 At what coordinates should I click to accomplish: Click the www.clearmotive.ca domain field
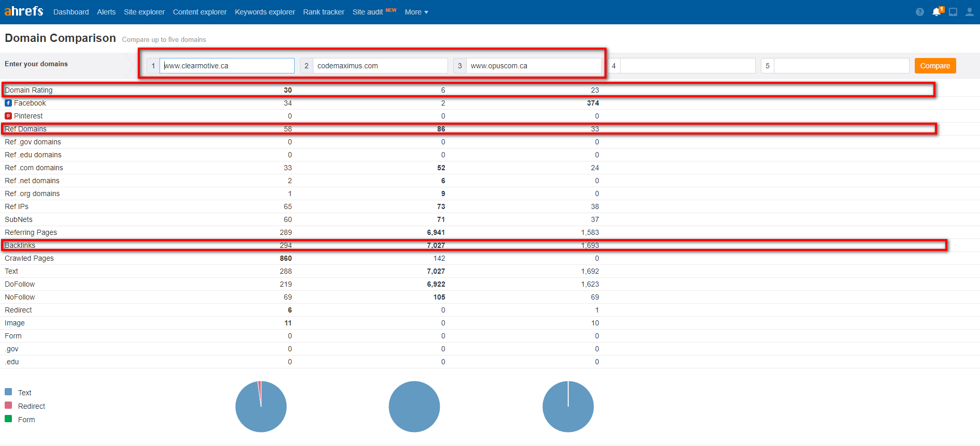tap(227, 66)
